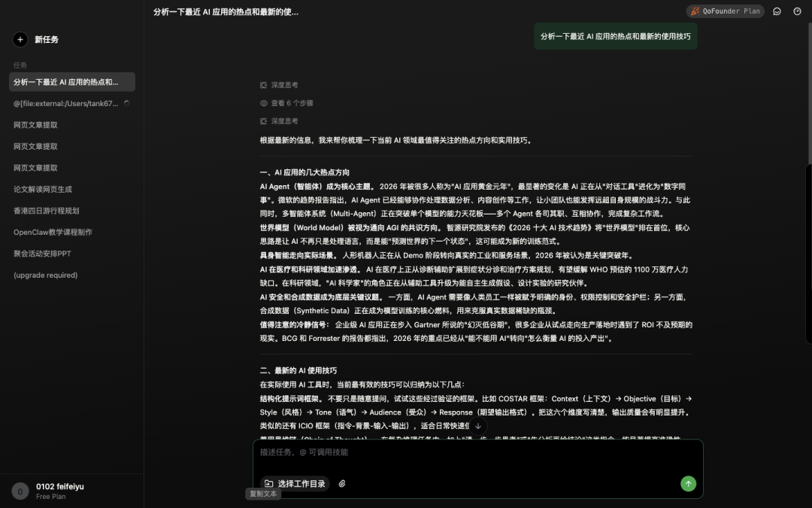Screen dimensions: 812x508
Task: Attach a file using the paperclip icon
Action: click(x=343, y=484)
